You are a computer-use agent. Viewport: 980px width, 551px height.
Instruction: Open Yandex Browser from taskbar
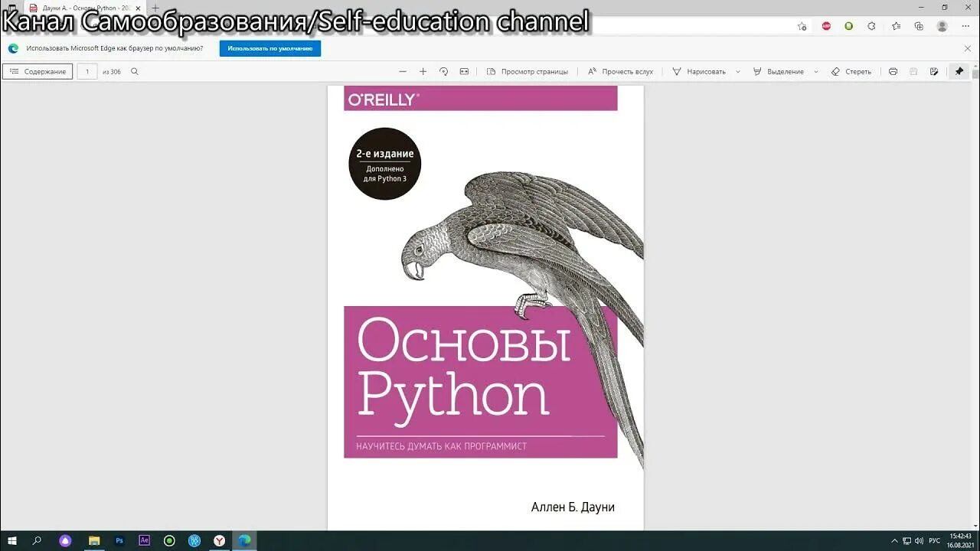[220, 540]
